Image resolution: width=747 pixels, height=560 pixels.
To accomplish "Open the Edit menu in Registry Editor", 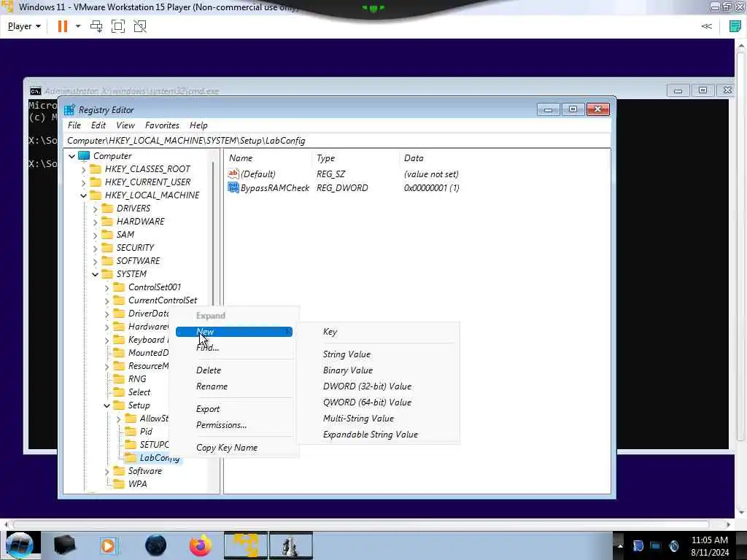I will click(98, 125).
